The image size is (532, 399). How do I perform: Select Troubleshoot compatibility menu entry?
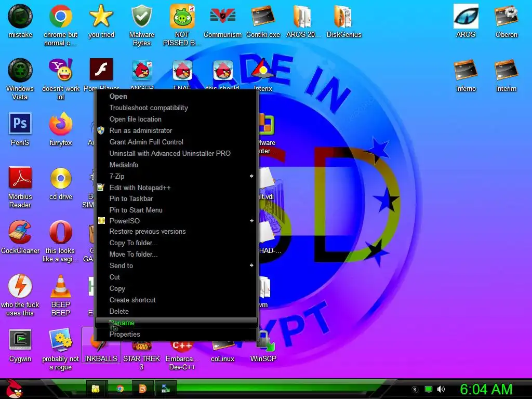176,108
